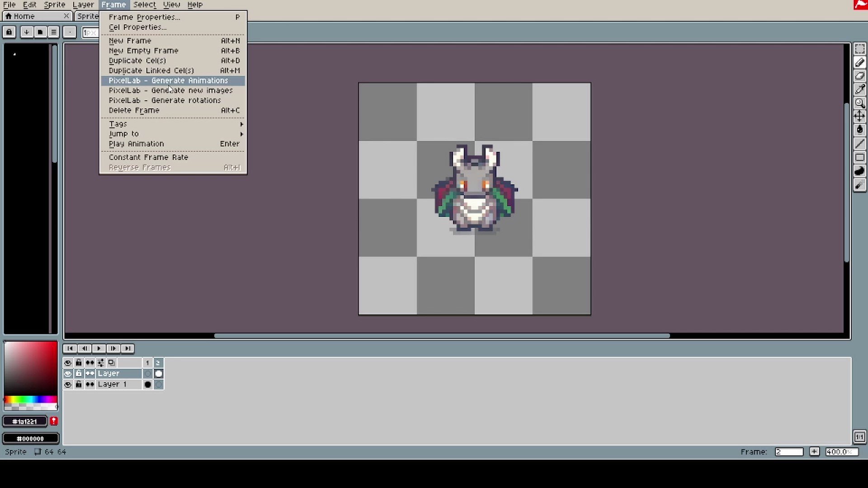Click the Frame number input field
868x488 pixels.
pyautogui.click(x=788, y=451)
